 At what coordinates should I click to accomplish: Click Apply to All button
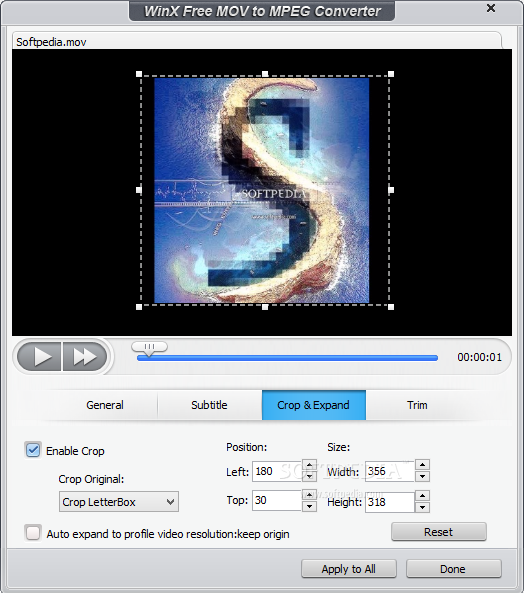[349, 569]
